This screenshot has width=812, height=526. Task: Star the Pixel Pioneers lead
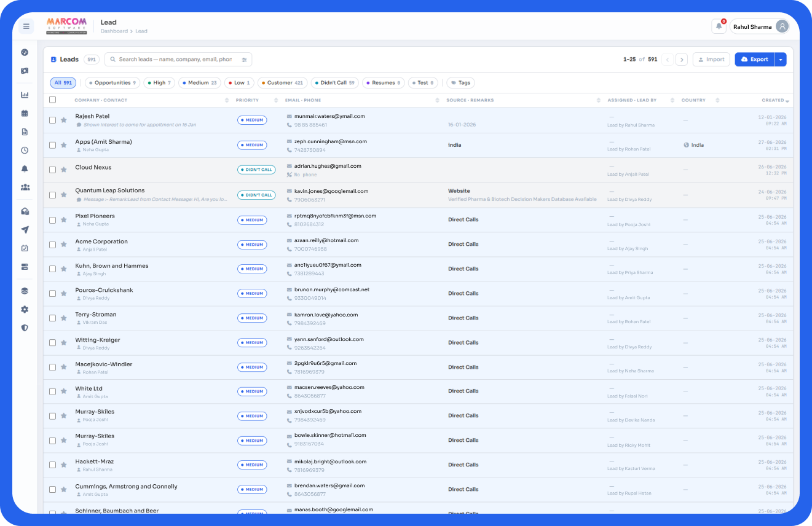tap(63, 220)
